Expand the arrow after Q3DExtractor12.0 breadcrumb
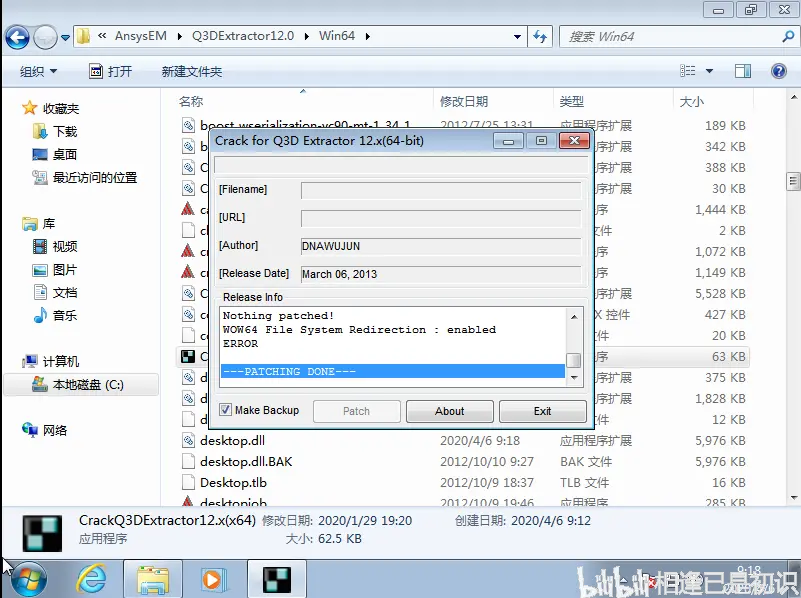This screenshot has height=598, width=801. (307, 36)
